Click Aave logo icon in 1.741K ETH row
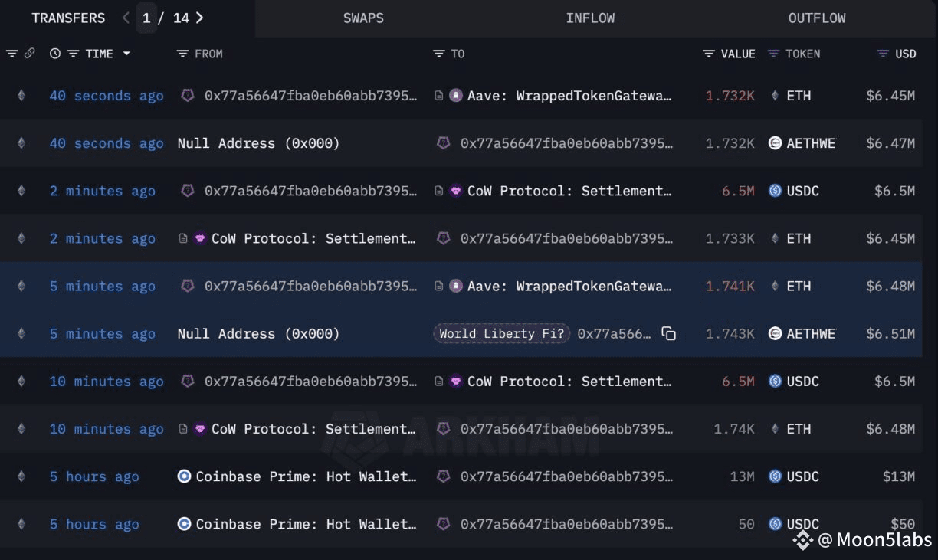 pos(456,287)
